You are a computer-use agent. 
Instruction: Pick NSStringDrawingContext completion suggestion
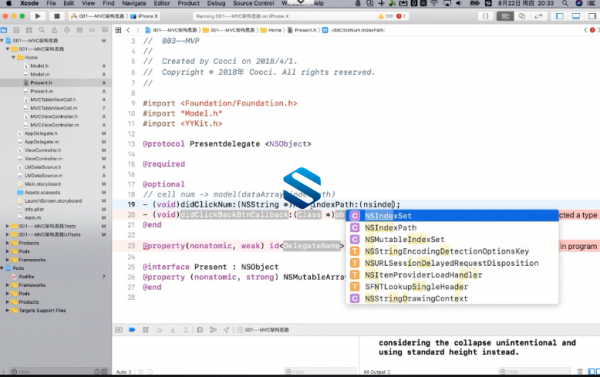coord(452,298)
